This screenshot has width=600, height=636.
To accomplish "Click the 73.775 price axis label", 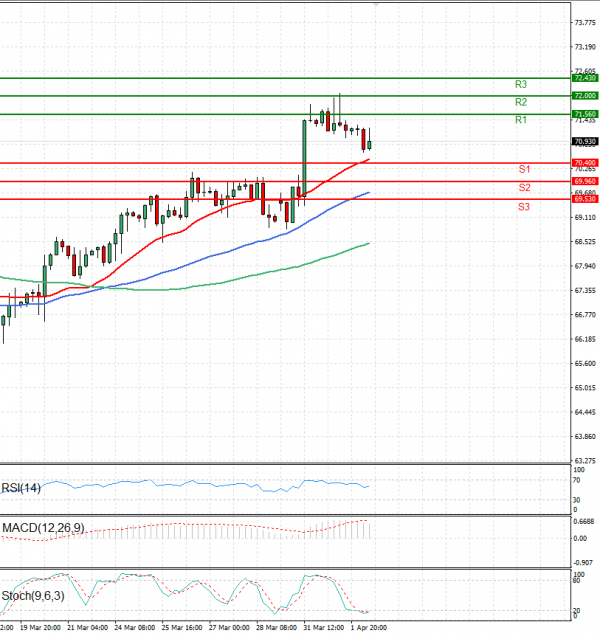I will tap(584, 22).
